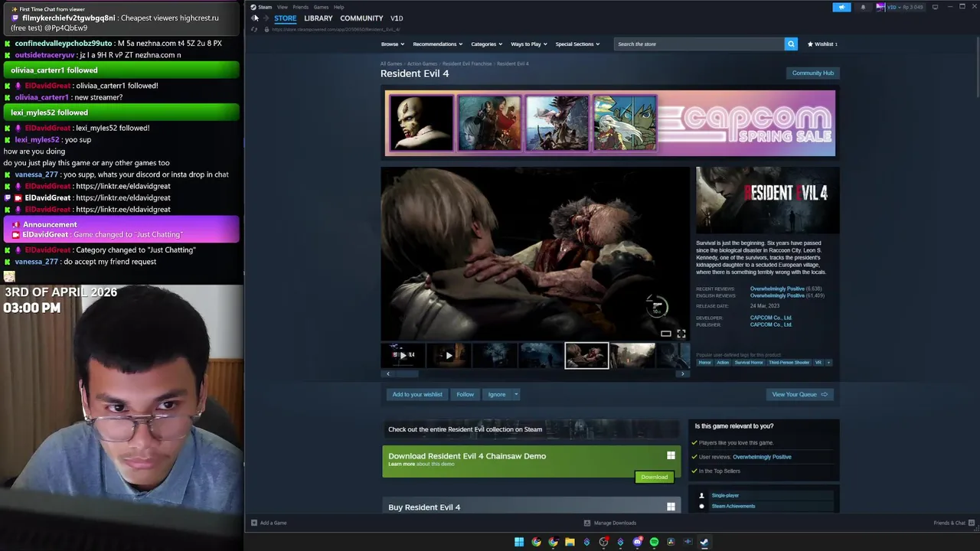Click the thumbnail strip scrollbar handle
The height and width of the screenshot is (551, 980).
click(x=407, y=373)
